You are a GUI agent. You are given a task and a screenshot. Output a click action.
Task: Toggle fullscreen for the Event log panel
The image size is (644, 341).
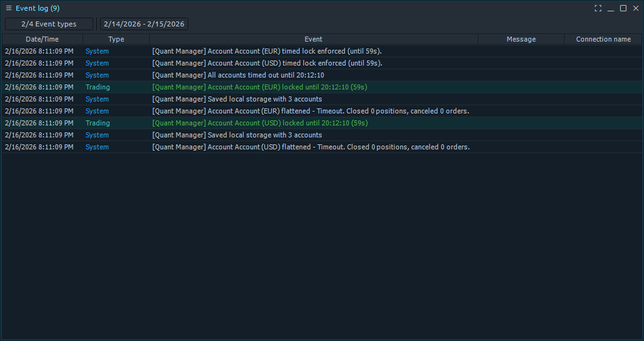(598, 8)
